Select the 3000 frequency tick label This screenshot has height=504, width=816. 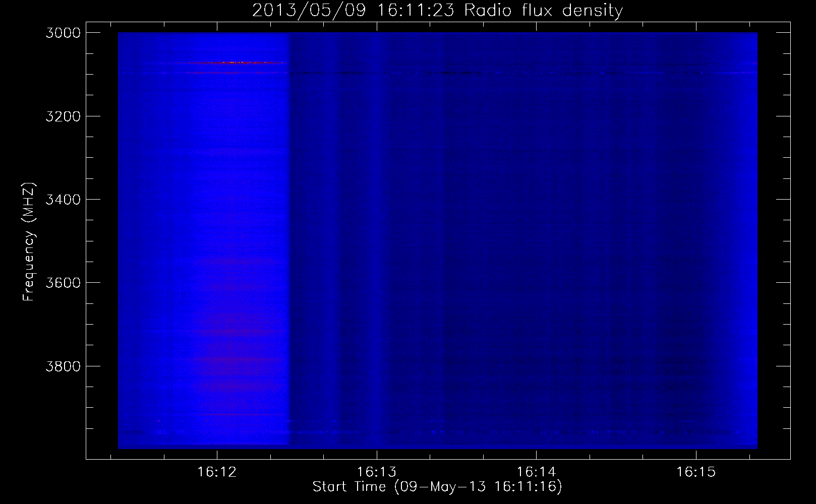click(x=63, y=33)
